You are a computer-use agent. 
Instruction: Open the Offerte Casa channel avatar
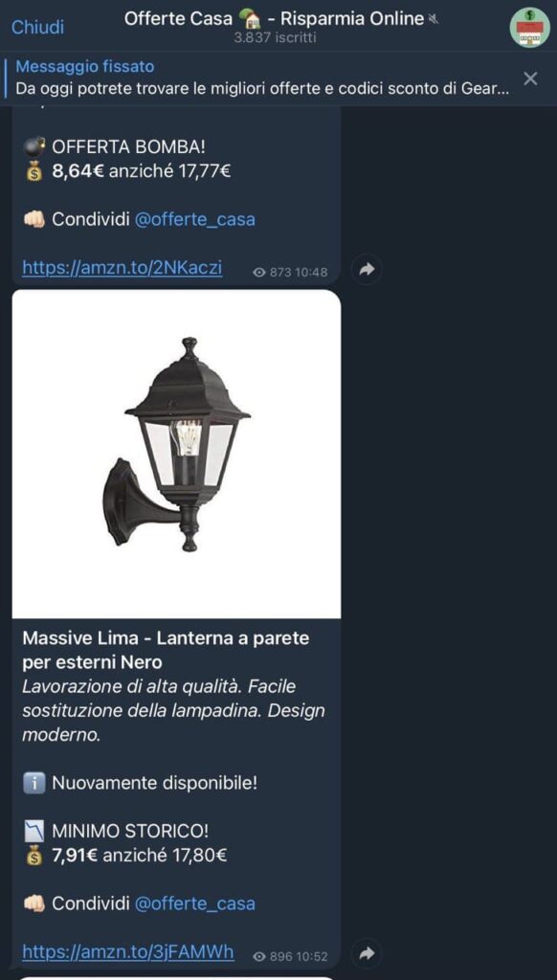point(529,27)
